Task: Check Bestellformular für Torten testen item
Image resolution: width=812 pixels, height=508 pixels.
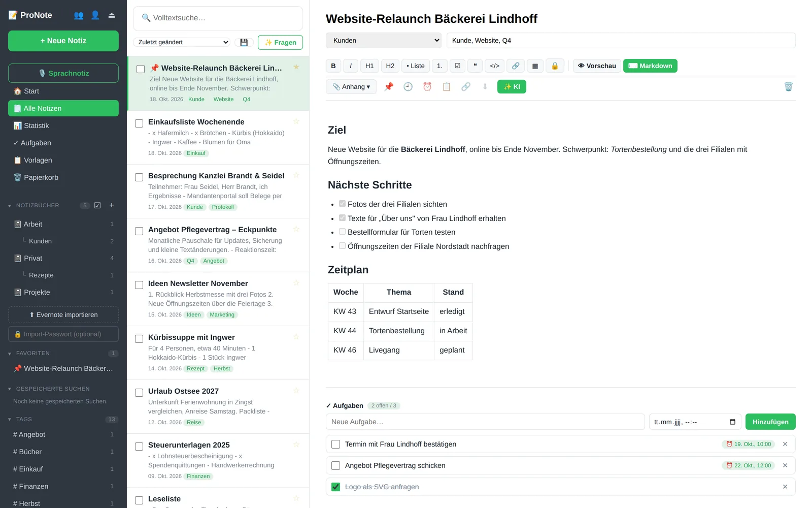Action: pos(343,232)
